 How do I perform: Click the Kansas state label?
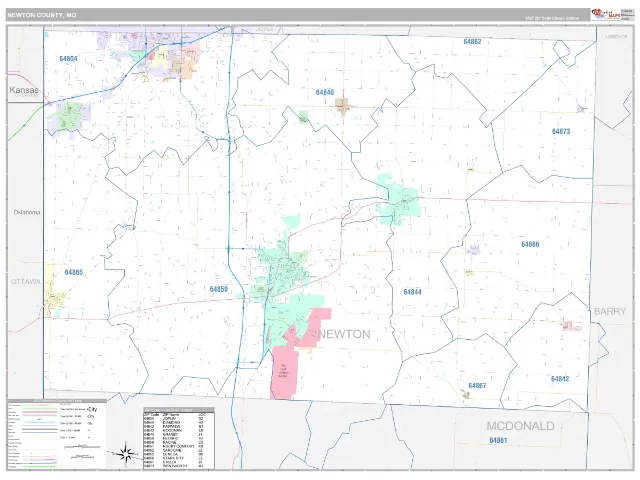pyautogui.click(x=24, y=90)
